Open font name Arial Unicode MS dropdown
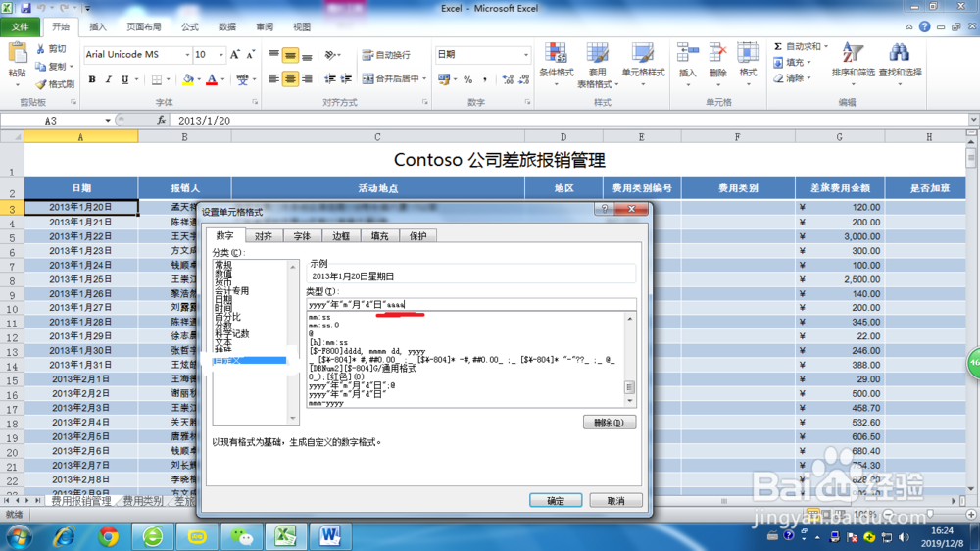 pyautogui.click(x=187, y=55)
